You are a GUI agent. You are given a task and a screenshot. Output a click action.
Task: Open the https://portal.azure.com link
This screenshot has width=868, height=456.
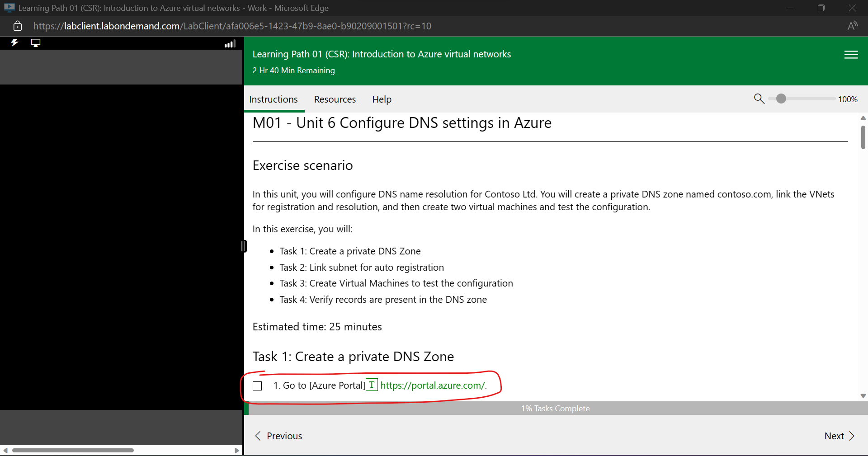coord(432,385)
